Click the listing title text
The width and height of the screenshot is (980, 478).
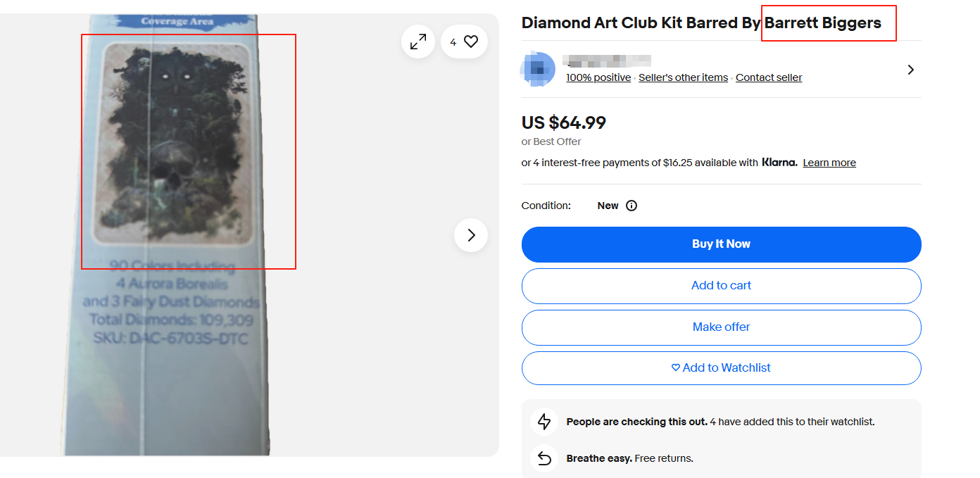pos(701,23)
